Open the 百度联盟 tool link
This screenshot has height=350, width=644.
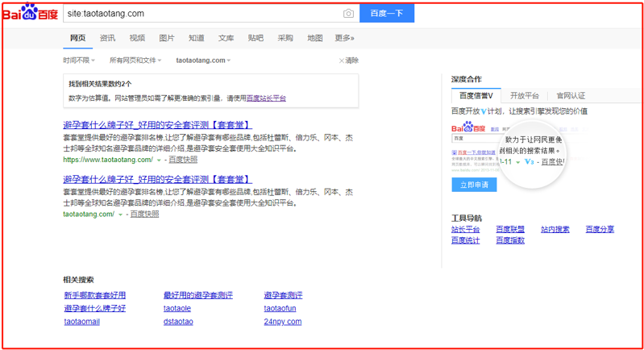[510, 229]
